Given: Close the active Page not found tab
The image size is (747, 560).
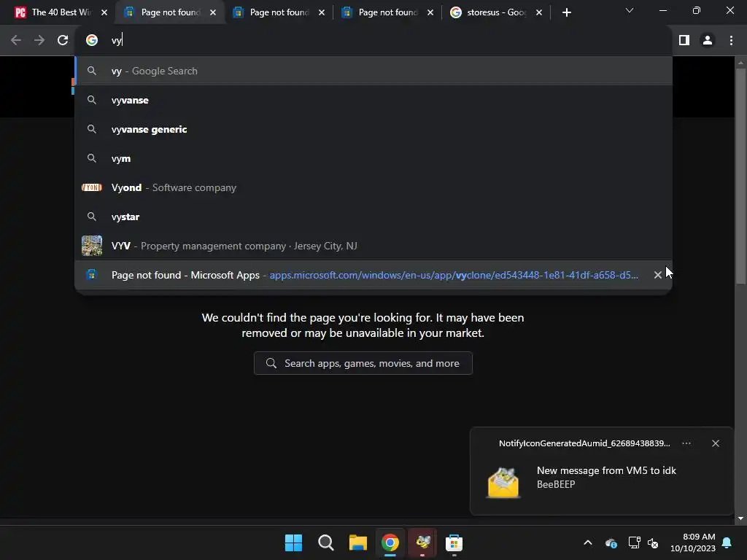Looking at the screenshot, I should (213, 12).
